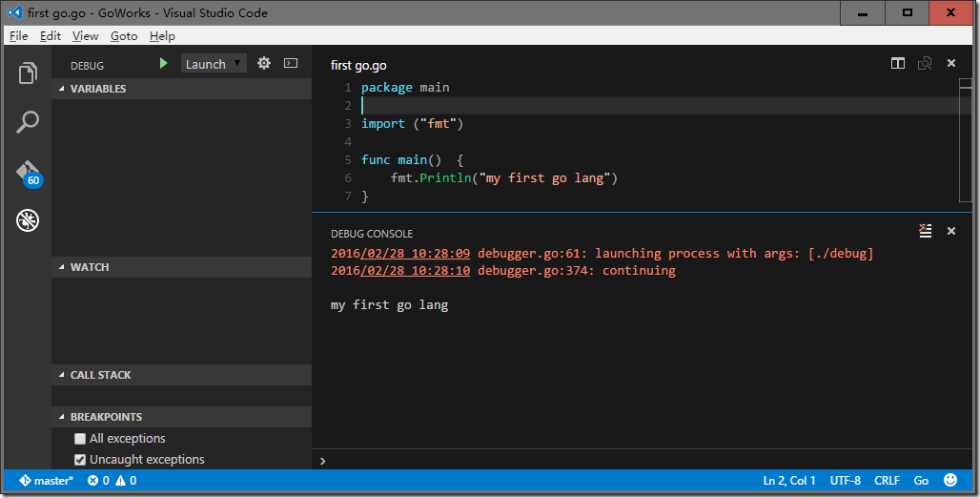Viewport: 980px width, 498px height.
Task: Click the feedback smiley in status bar
Action: (x=950, y=481)
